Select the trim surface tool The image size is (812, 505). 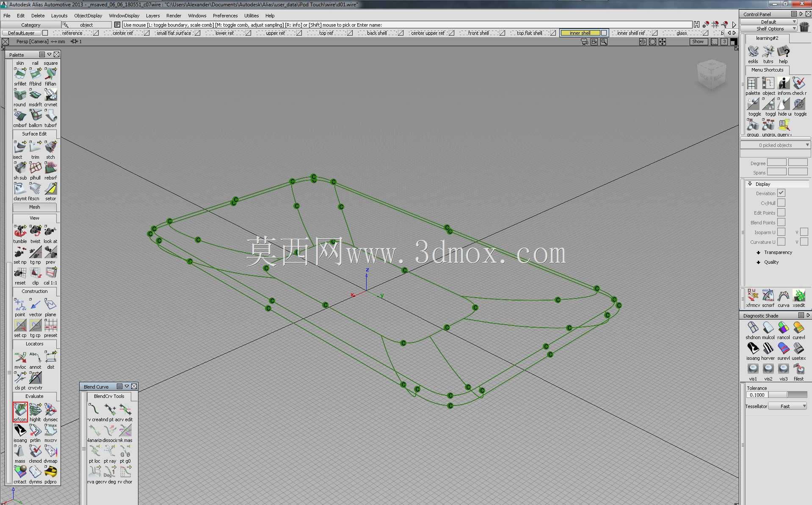[35, 147]
